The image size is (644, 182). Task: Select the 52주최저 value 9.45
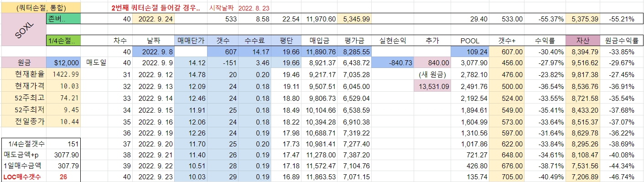click(63, 109)
